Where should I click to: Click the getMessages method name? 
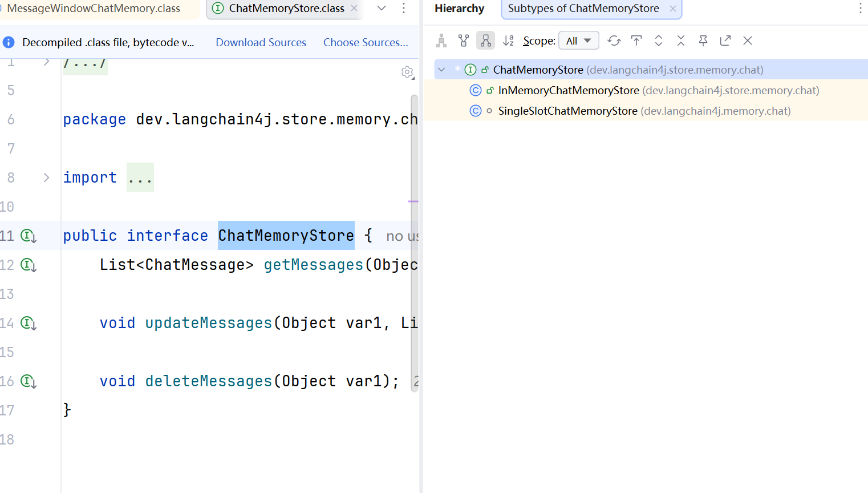tap(314, 265)
